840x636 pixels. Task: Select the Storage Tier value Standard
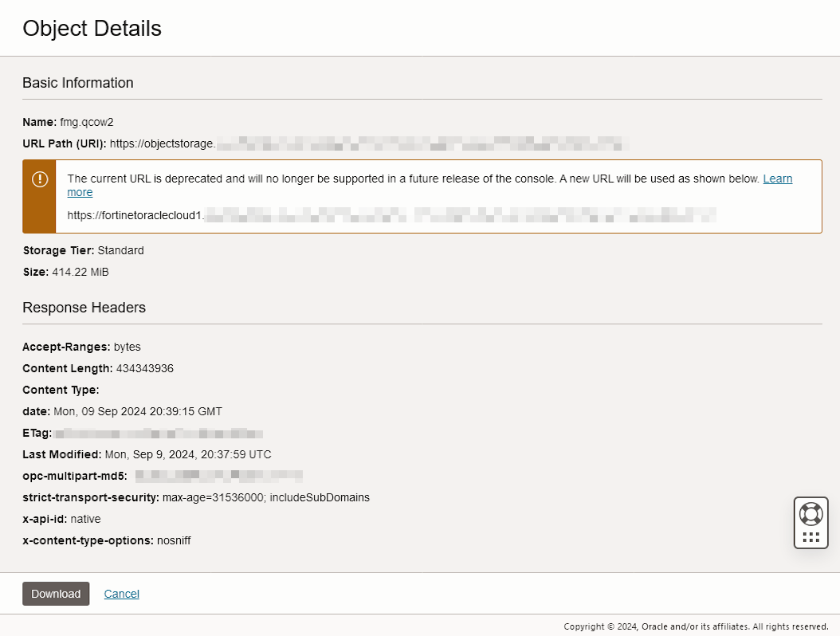[x=120, y=249]
